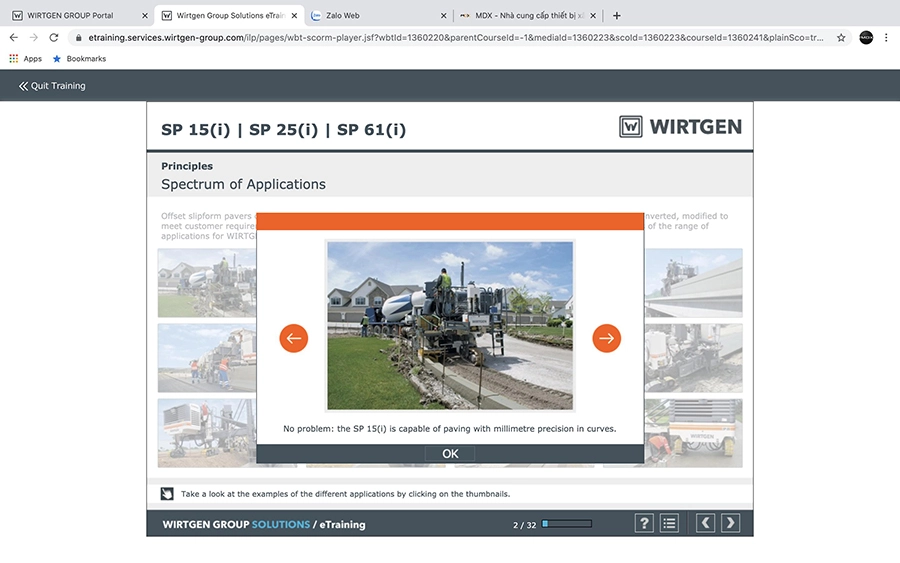Bookmark this page with the star icon
Viewport: 900px width, 563px height.
click(x=841, y=37)
